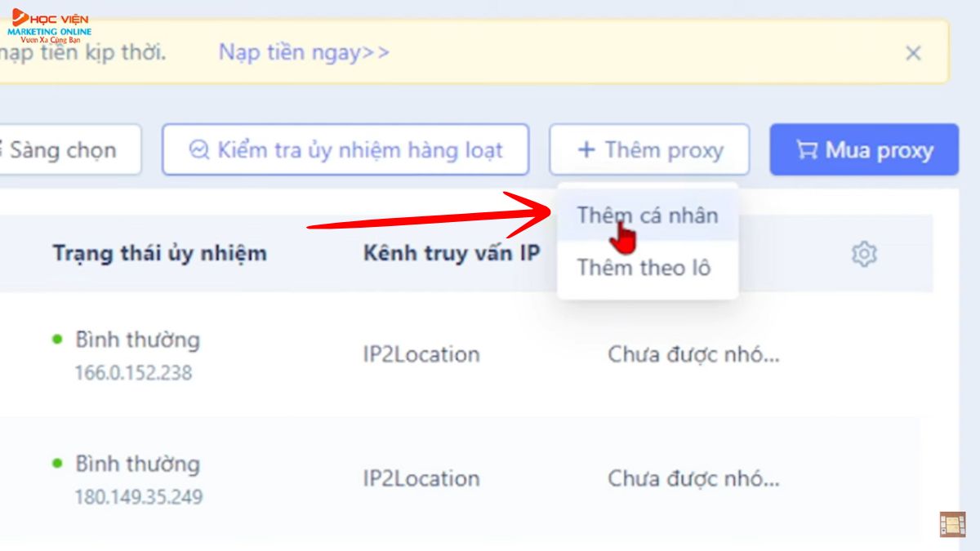The image size is (980, 551).
Task: Select Thêm cá nhân menu option
Action: point(648,216)
